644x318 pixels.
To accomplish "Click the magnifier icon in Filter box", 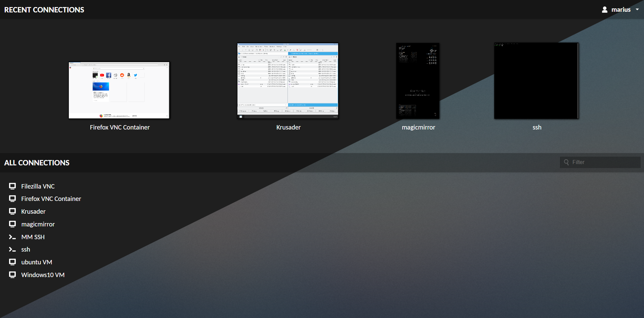I will coord(566,162).
